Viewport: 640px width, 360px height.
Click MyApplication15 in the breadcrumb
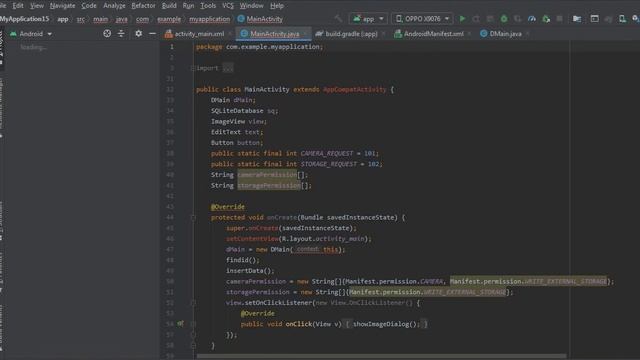[24, 19]
